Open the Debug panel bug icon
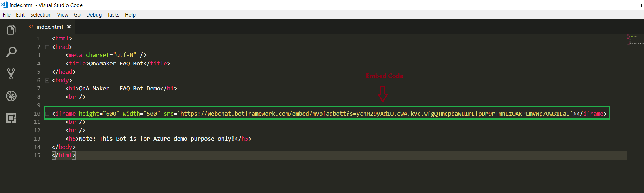Viewport: 644px width, 193px height. point(11,96)
